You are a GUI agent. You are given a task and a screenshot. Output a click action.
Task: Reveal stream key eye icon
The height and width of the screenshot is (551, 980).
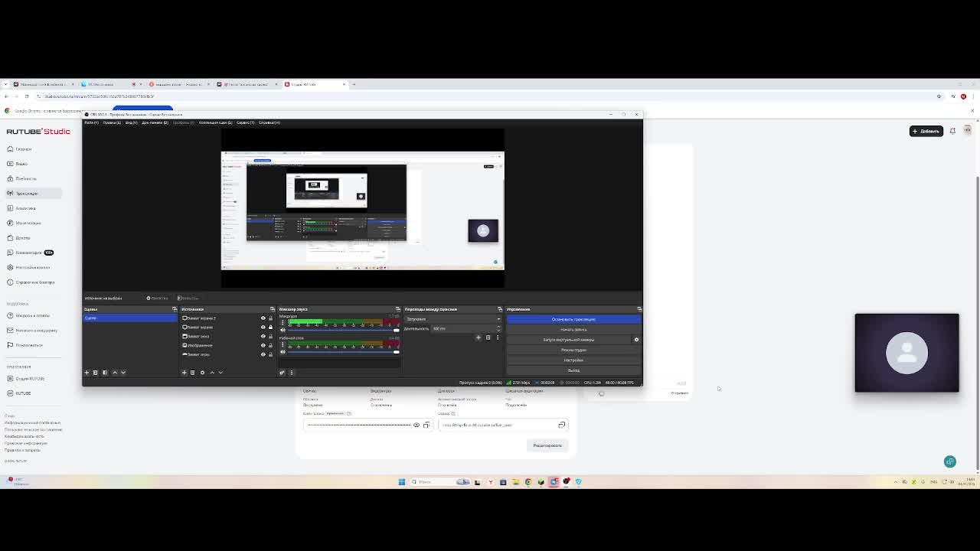[416, 425]
